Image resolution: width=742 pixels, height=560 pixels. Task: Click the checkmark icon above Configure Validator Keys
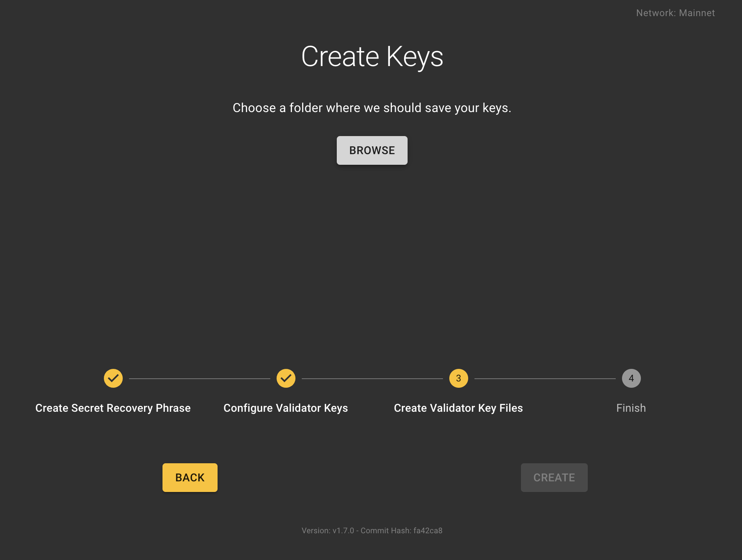click(x=286, y=378)
